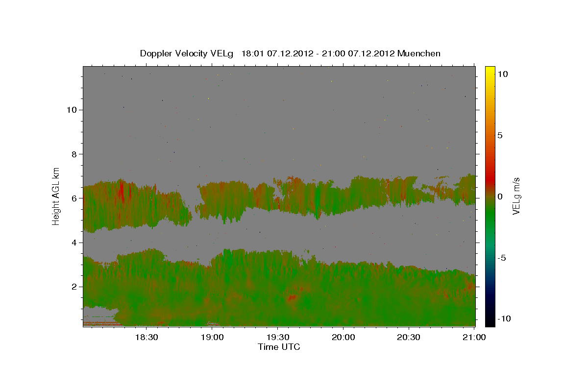Click the height label '8'

[73, 154]
